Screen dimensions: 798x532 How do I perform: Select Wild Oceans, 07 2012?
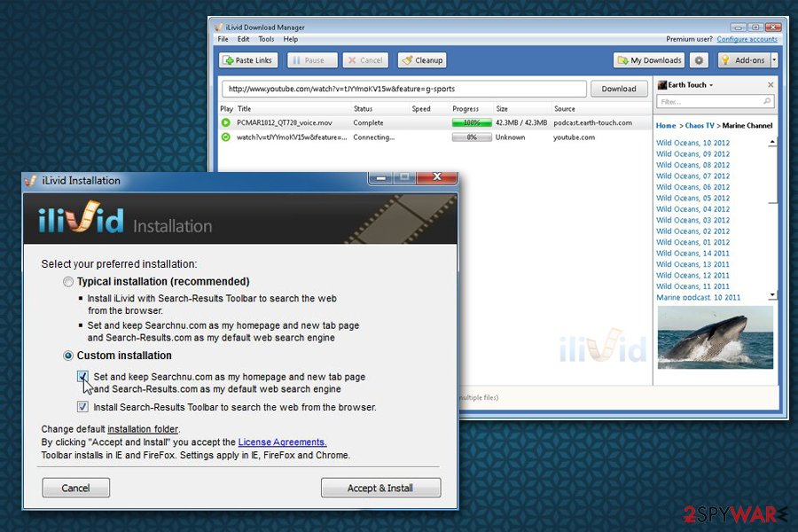click(692, 176)
